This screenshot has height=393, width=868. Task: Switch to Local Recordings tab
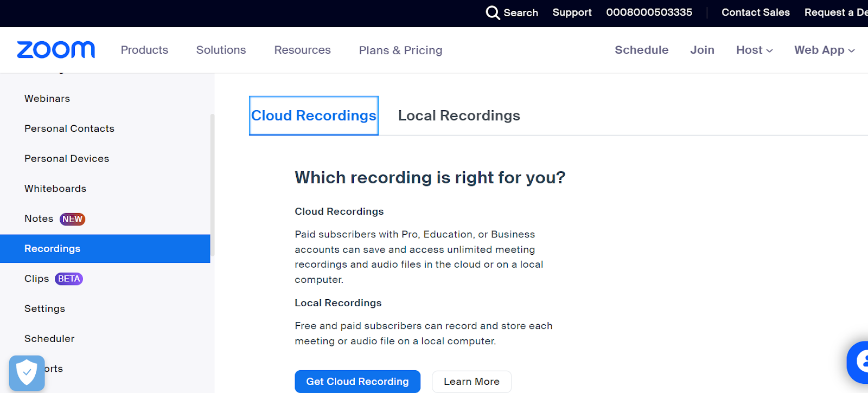tap(459, 115)
